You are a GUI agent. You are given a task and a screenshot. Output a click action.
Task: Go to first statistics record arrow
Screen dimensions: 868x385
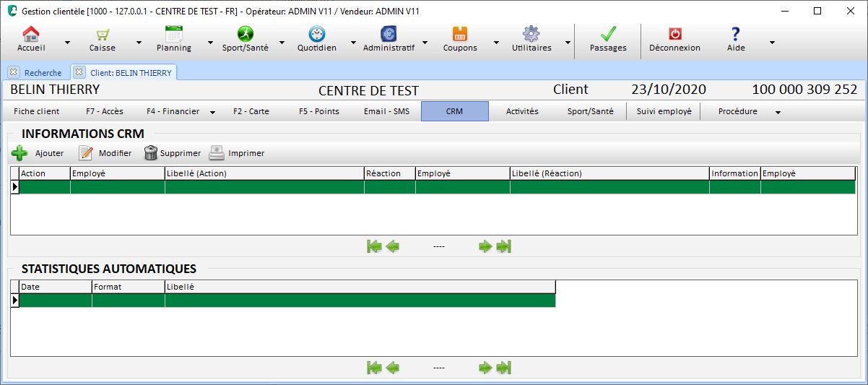[x=374, y=368]
